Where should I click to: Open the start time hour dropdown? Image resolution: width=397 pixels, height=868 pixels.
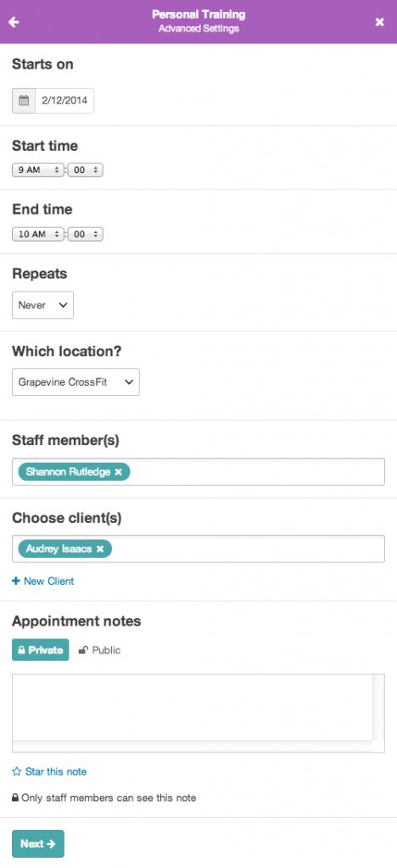tap(38, 170)
